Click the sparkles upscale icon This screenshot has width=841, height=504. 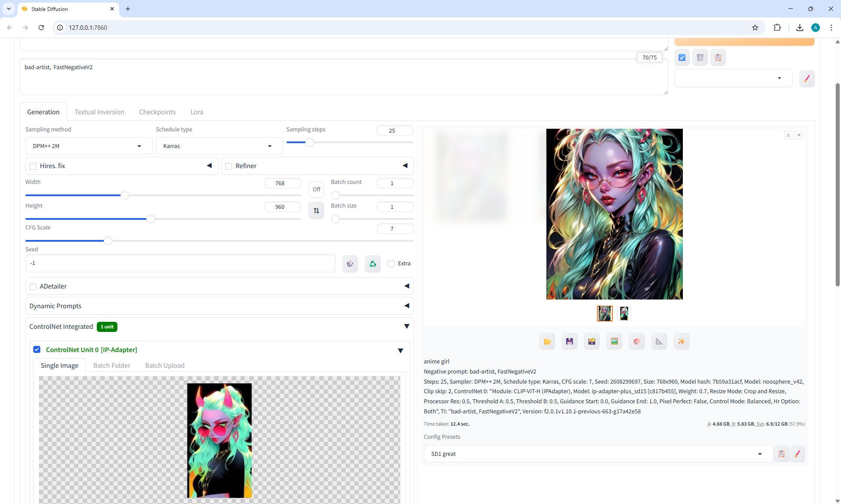(681, 342)
